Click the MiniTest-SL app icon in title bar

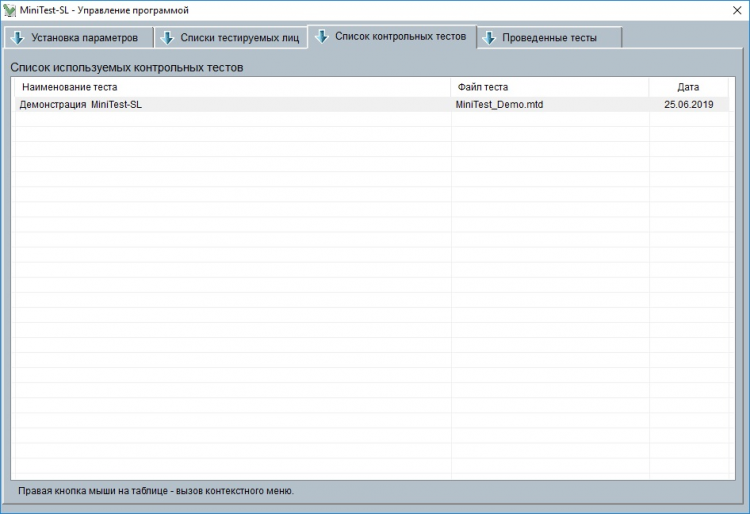coord(10,10)
